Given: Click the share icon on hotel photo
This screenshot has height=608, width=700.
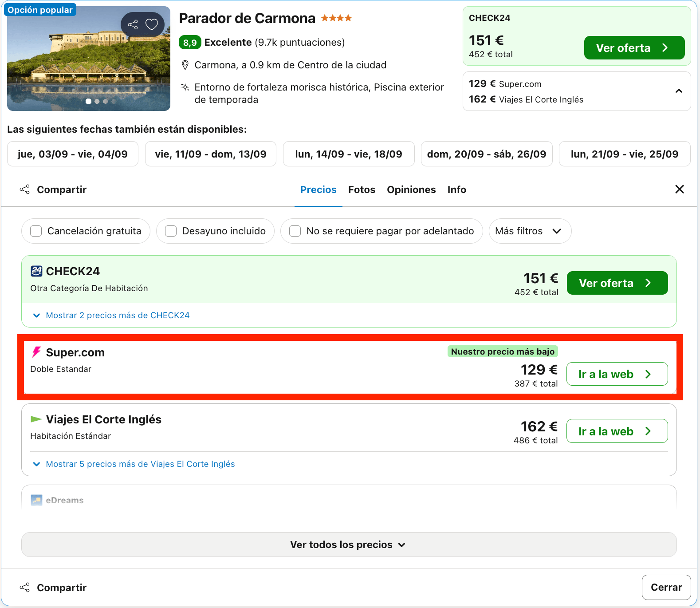Looking at the screenshot, I should click(133, 24).
